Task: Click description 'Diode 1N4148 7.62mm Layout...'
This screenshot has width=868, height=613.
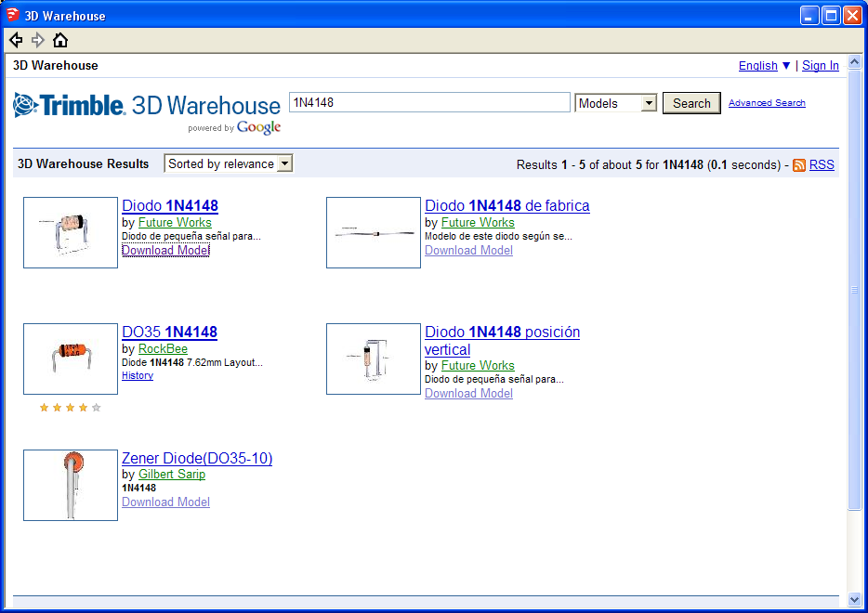Action: 192,362
